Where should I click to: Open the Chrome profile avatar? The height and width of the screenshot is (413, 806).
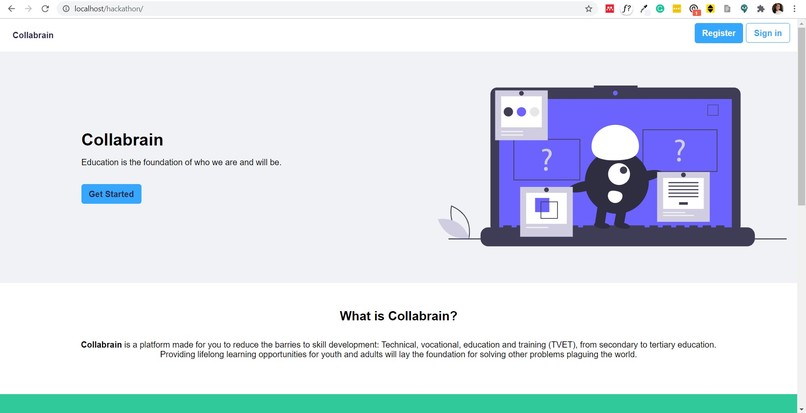pos(778,9)
